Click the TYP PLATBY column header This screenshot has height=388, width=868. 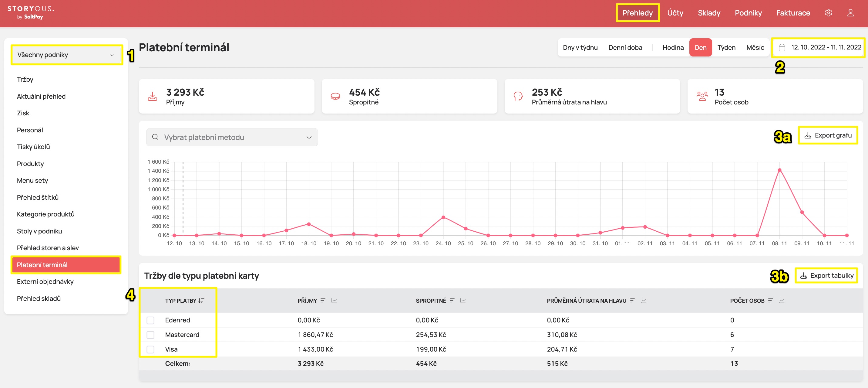point(181,301)
